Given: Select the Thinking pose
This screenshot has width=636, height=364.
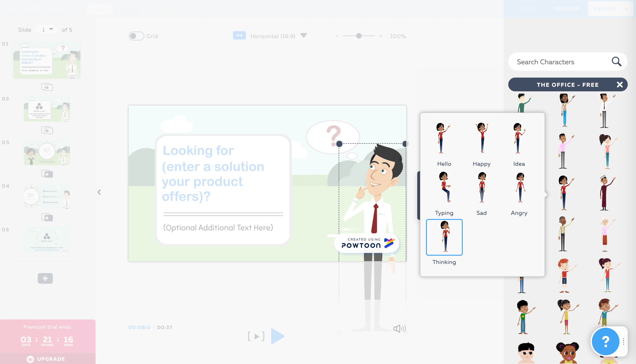Looking at the screenshot, I should coord(444,237).
